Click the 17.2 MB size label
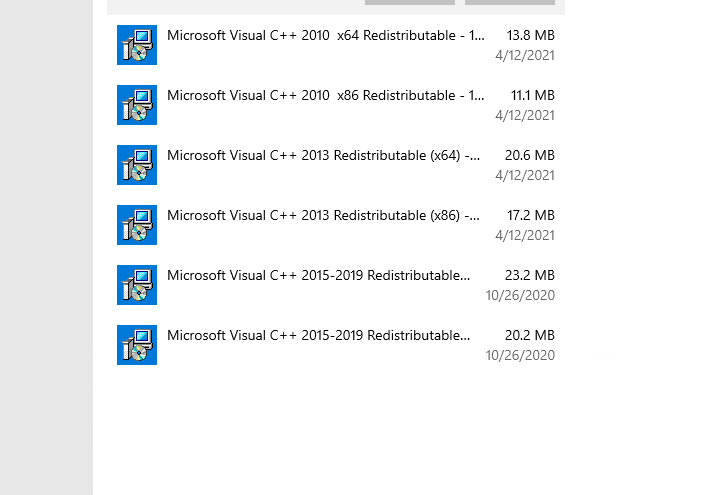Image resolution: width=721 pixels, height=495 pixels. 531,216
